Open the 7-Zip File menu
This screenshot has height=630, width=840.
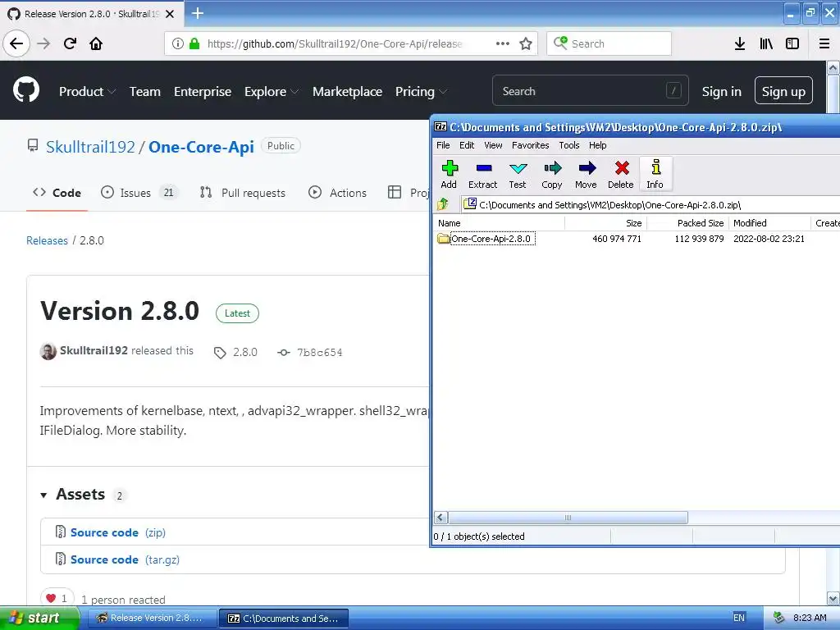pyautogui.click(x=443, y=145)
